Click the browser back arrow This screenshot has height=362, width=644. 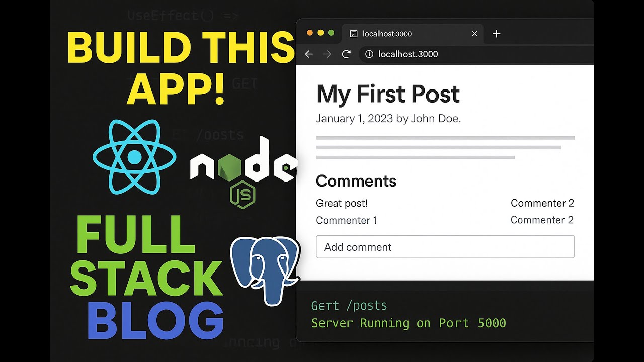tap(309, 54)
